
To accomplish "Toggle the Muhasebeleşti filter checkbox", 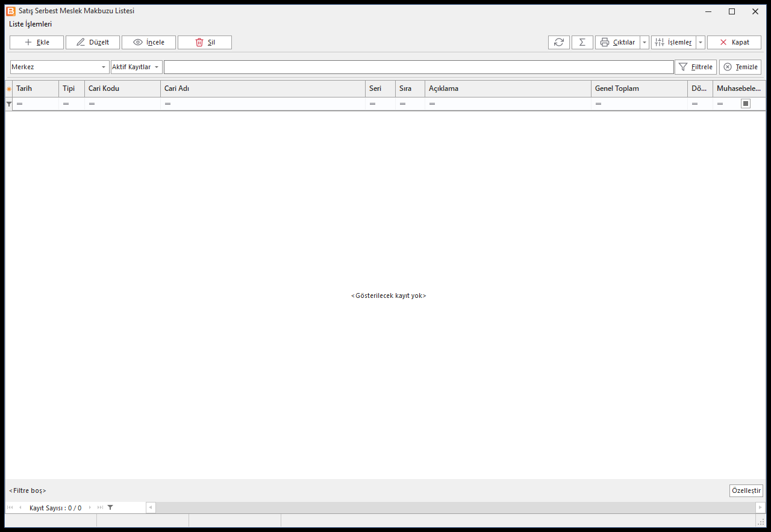I will click(746, 104).
